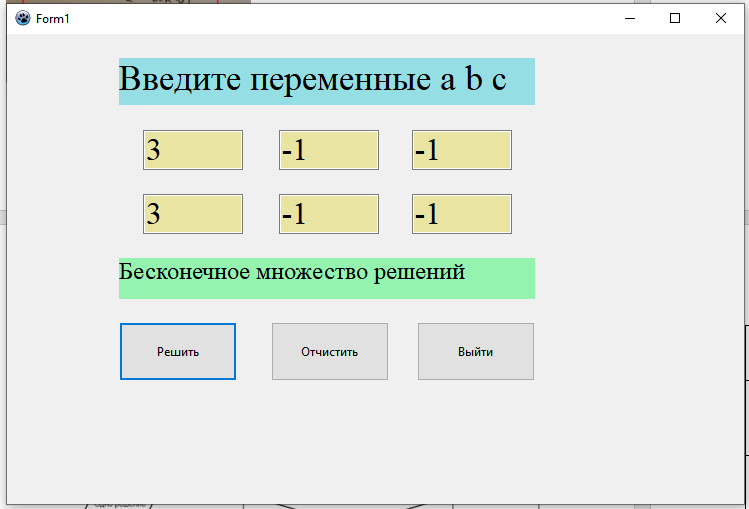This screenshot has width=749, height=509.
Task: Click the 'Бесконечное множество решений' result label
Action: click(327, 278)
